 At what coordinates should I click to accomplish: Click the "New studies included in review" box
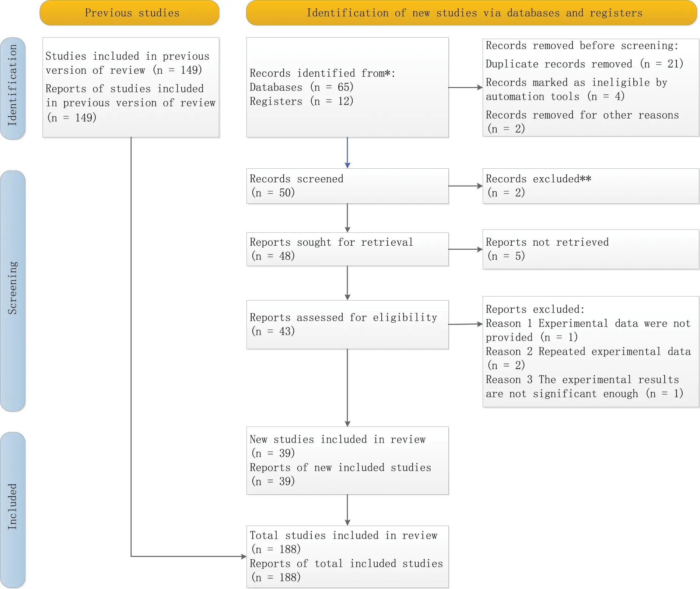point(347,460)
